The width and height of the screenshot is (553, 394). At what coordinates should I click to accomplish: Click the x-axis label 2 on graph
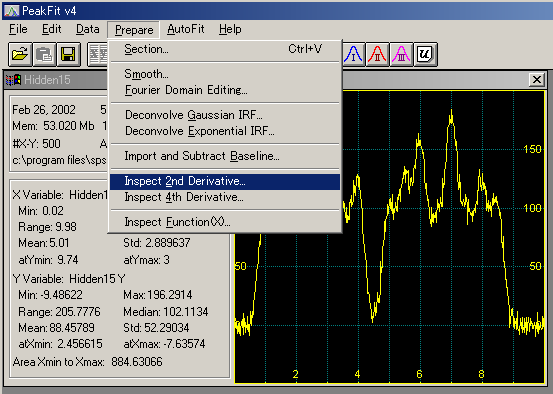(x=295, y=374)
